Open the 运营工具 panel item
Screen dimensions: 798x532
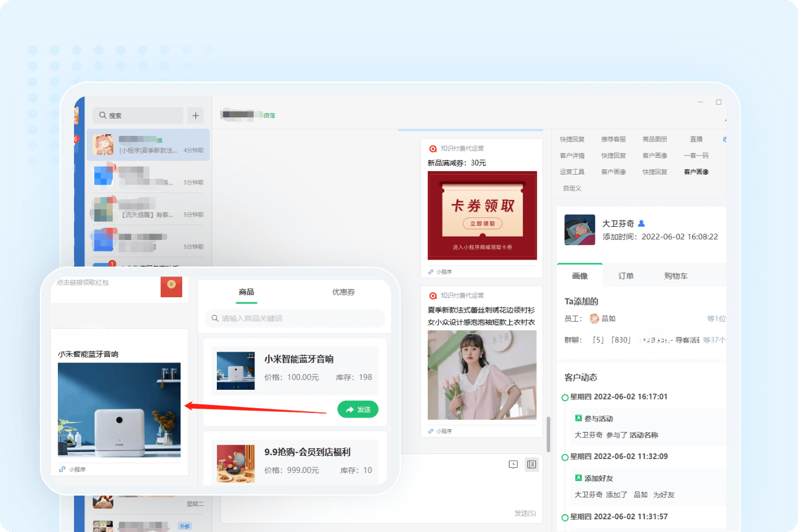pos(572,171)
